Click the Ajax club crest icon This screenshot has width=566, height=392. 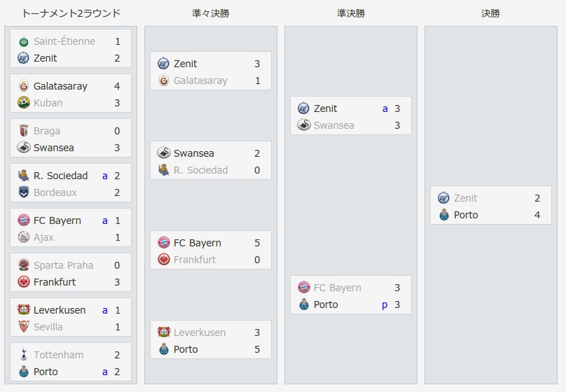tap(23, 237)
